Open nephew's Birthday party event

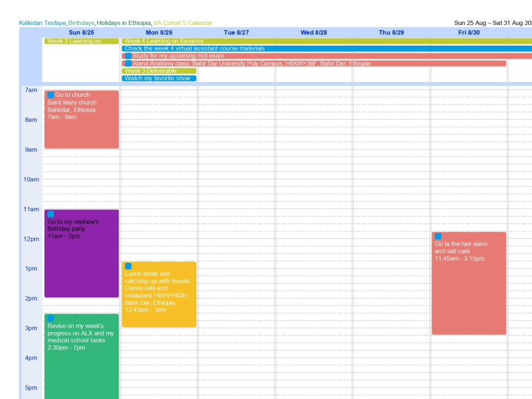(81, 253)
